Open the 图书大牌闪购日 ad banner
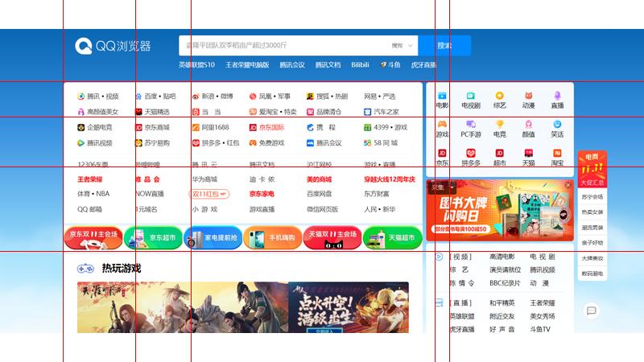The width and height of the screenshot is (644, 362). (500, 210)
